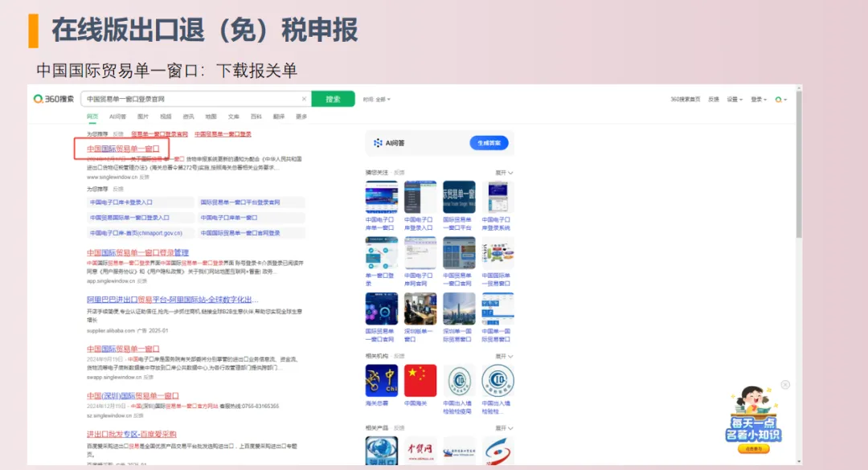Click the 中国海关 flag icon
Viewport: 868px width, 470px height.
420,380
